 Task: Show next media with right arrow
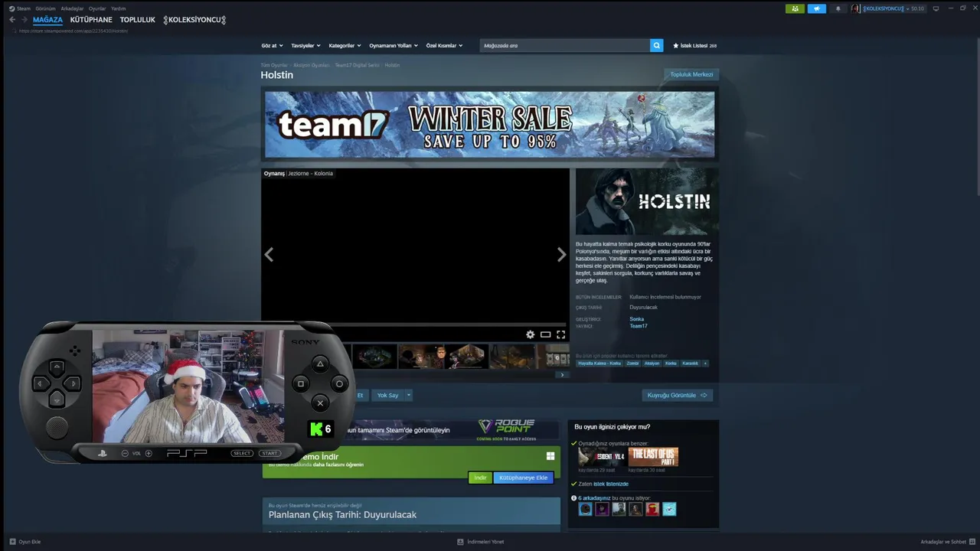pos(561,255)
